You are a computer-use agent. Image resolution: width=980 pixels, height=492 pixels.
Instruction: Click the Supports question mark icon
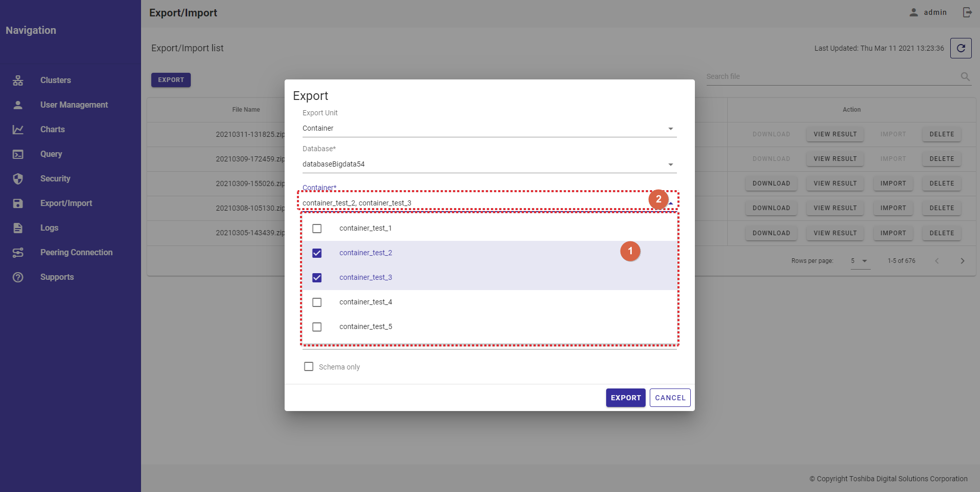pyautogui.click(x=18, y=277)
